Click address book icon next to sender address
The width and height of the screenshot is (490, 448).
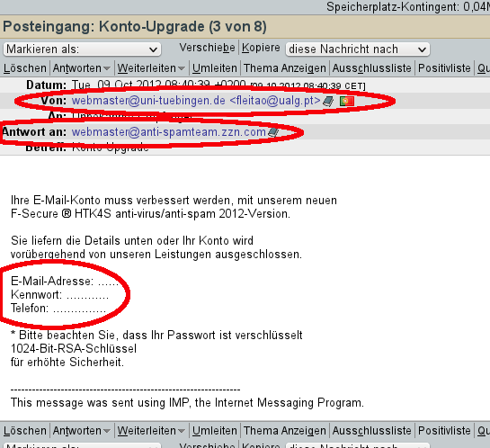click(x=328, y=102)
